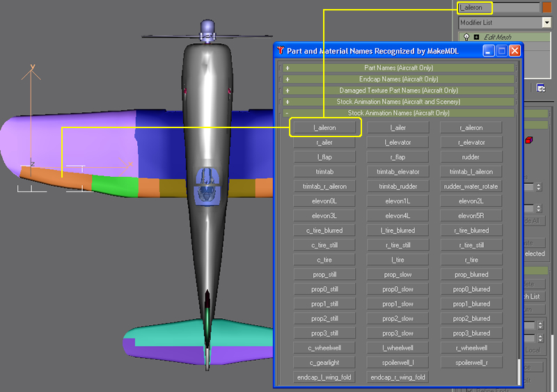Click the MakeMDL dialog title bar icon
The width and height of the screenshot is (557, 392).
(281, 51)
